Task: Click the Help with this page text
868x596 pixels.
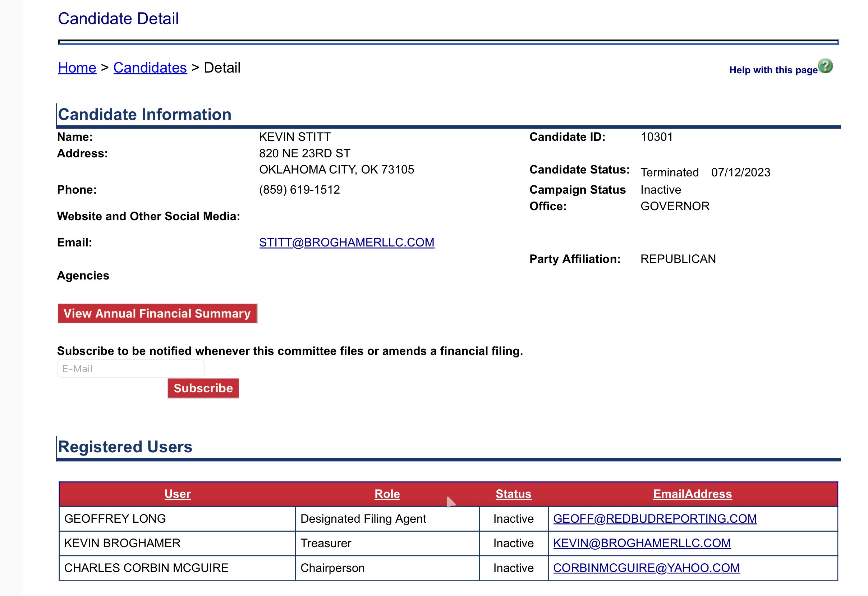Action: 773,70
